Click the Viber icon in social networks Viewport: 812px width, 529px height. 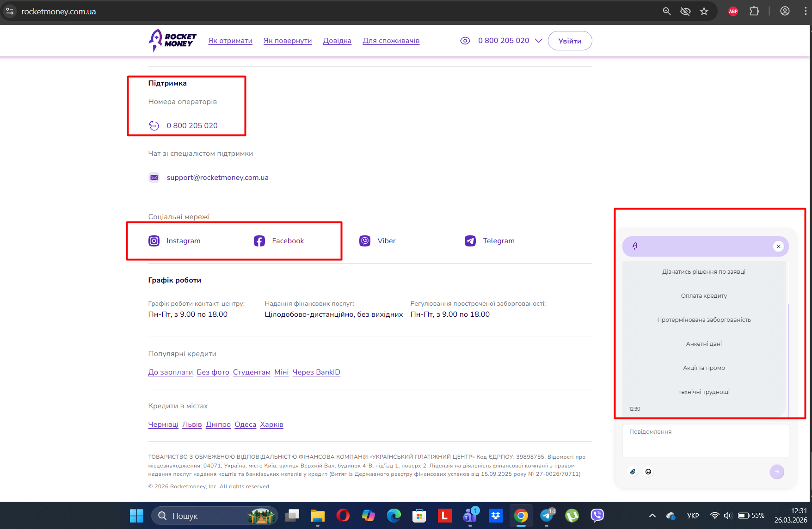tap(365, 241)
